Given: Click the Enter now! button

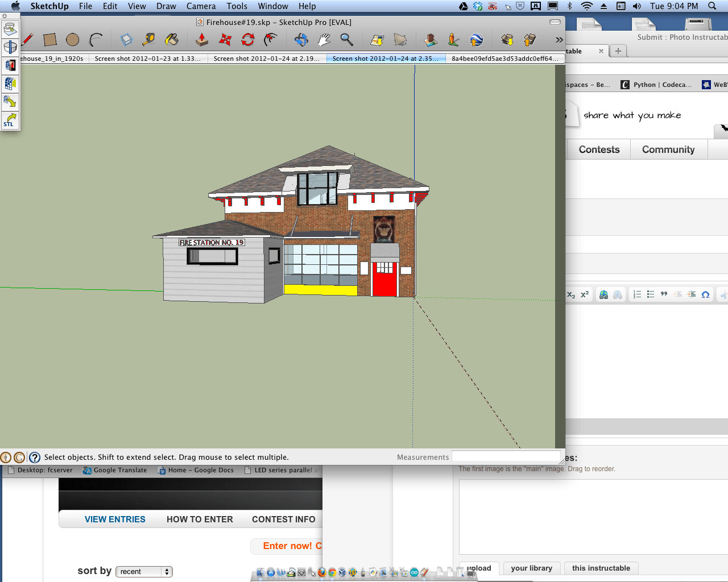Looking at the screenshot, I should pyautogui.click(x=287, y=546).
